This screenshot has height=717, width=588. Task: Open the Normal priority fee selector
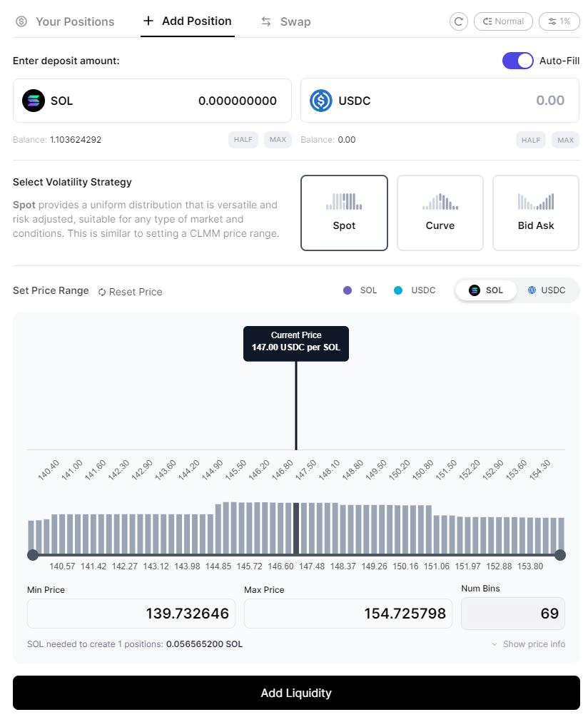coord(503,21)
